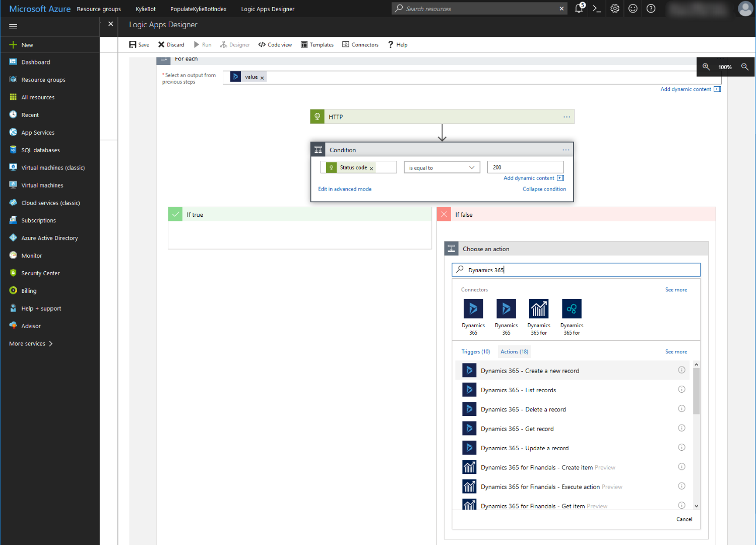Click See more beside Actions tab

676,352
